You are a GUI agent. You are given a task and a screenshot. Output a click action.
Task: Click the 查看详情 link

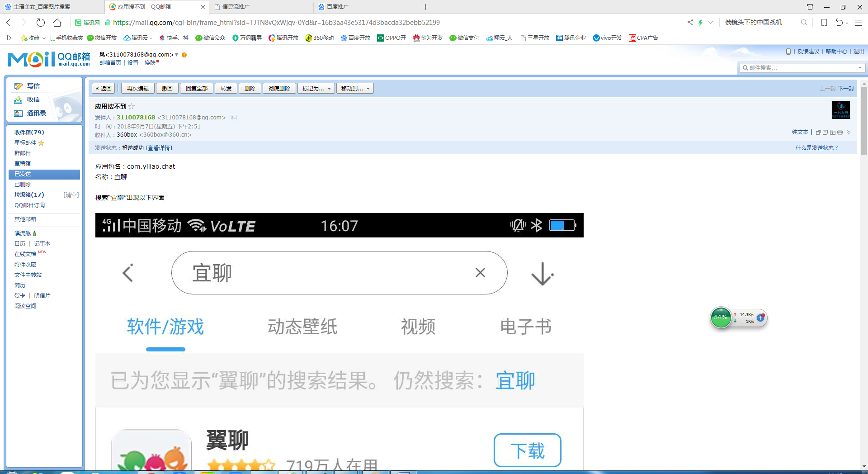[159, 147]
